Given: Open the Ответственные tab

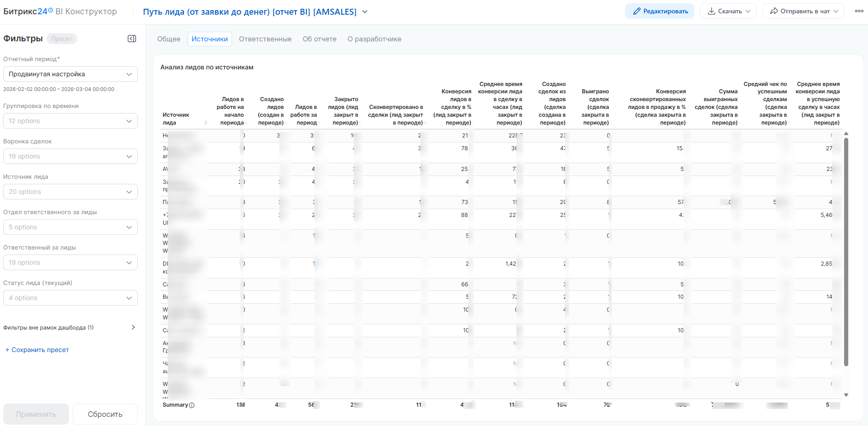Looking at the screenshot, I should pyautogui.click(x=265, y=39).
